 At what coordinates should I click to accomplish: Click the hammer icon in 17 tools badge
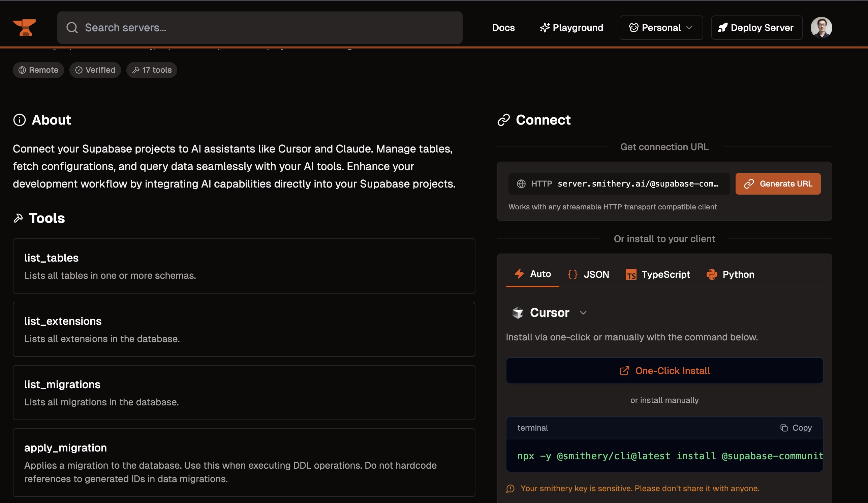click(136, 70)
